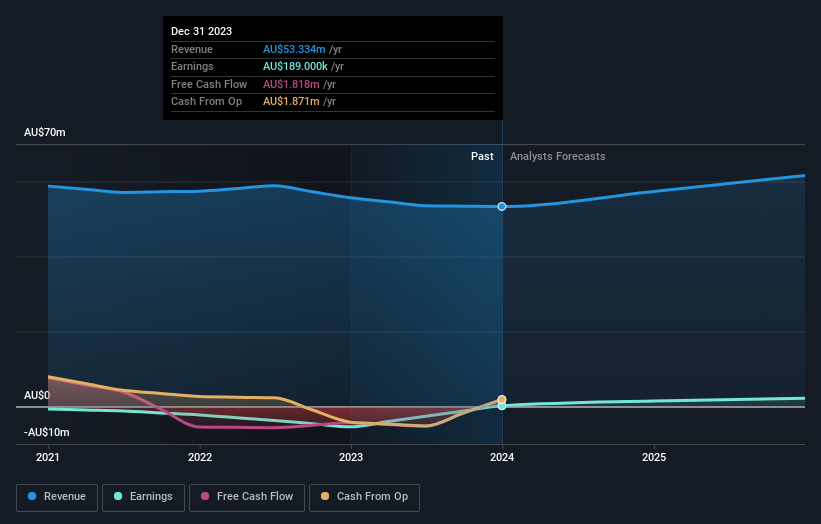Click the orange Cash From Op legend dot
The width and height of the screenshot is (821, 524).
pos(325,496)
